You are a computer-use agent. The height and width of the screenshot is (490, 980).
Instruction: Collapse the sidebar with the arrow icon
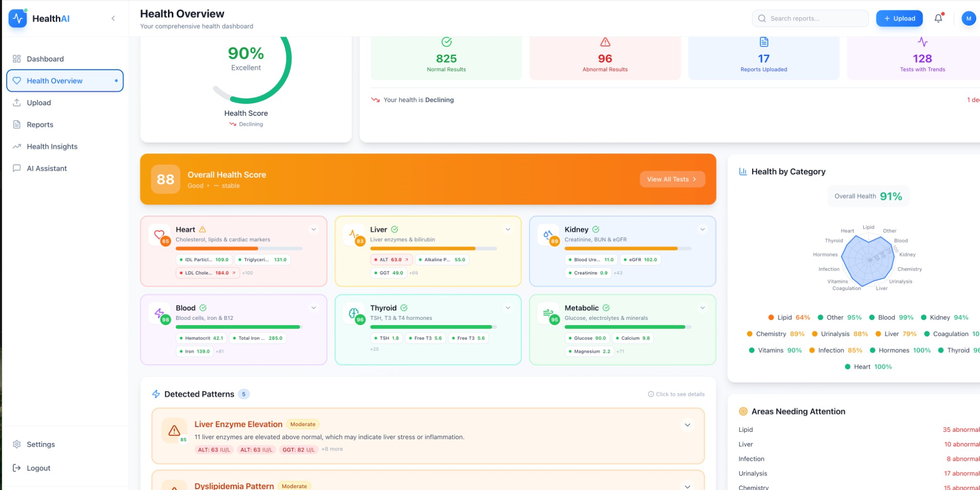point(113,18)
